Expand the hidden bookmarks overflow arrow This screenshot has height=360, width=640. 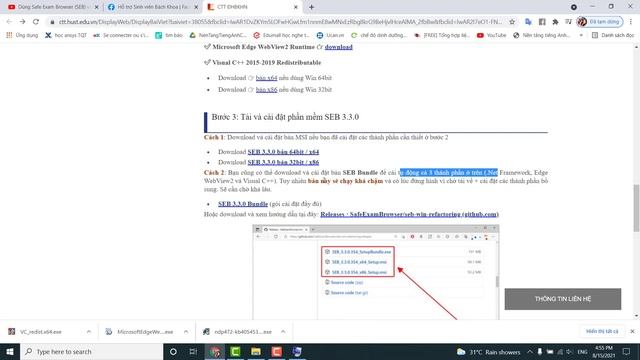(x=581, y=35)
